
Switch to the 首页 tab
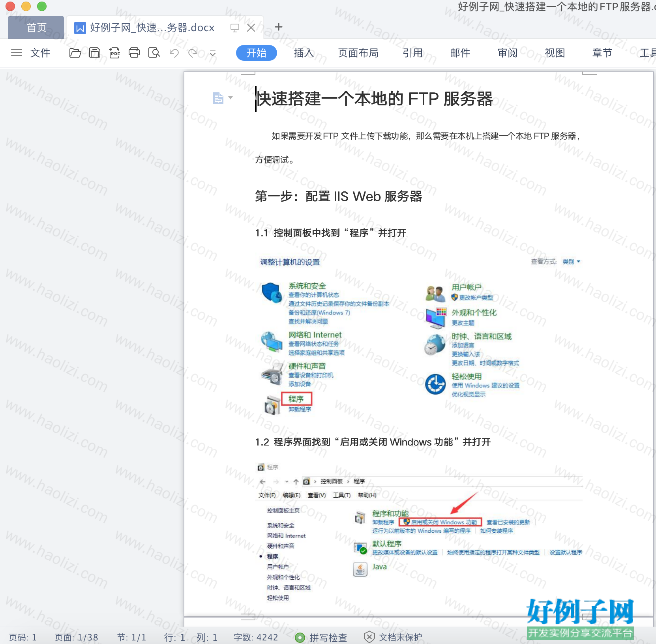point(36,27)
